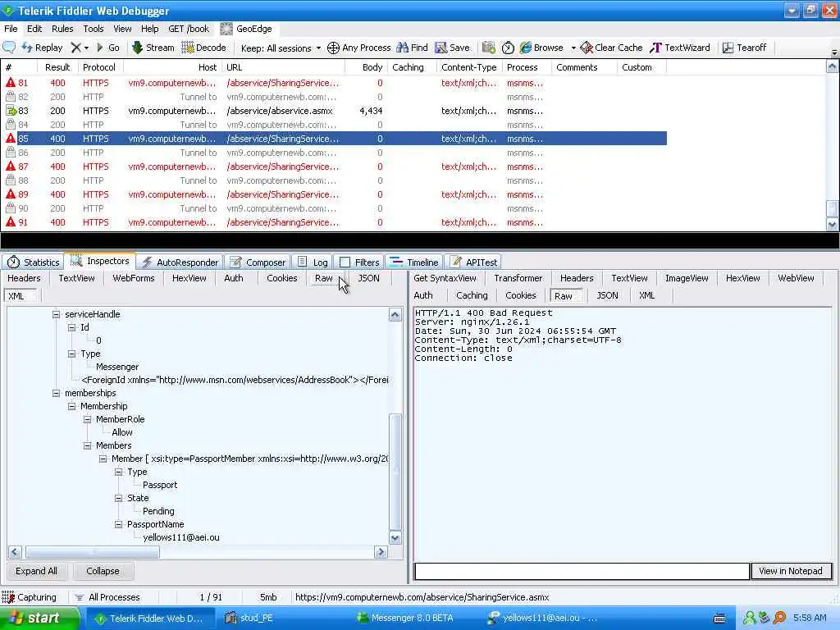Click XML tree scroll-down arrow
Image resolution: width=840 pixels, height=630 pixels.
(x=395, y=538)
